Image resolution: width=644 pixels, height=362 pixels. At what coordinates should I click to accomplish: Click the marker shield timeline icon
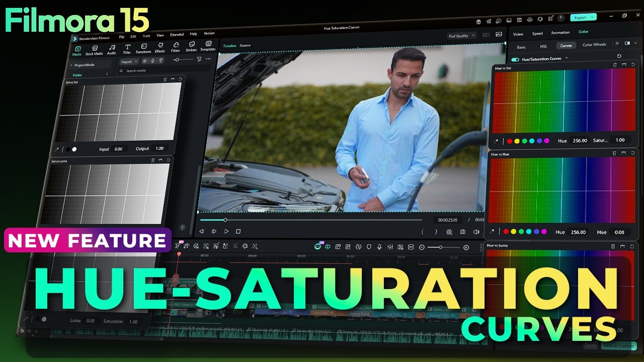369,247
